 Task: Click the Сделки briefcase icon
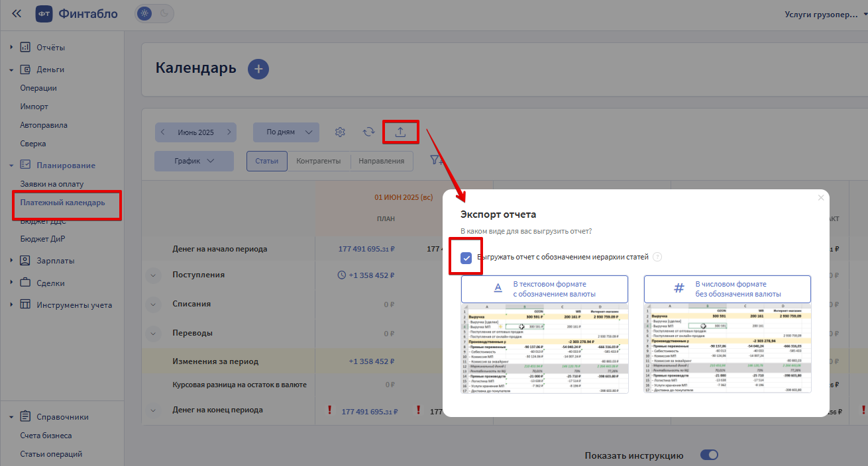[26, 283]
